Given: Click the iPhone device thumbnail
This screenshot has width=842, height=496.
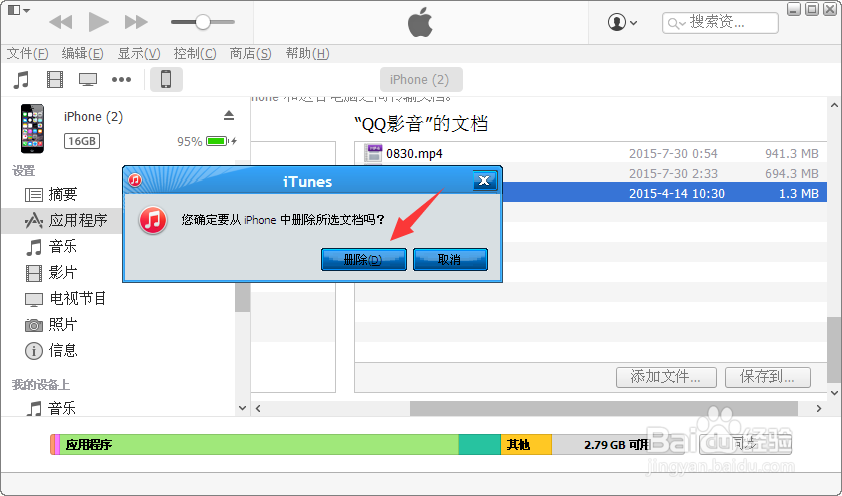Looking at the screenshot, I should coord(32,129).
